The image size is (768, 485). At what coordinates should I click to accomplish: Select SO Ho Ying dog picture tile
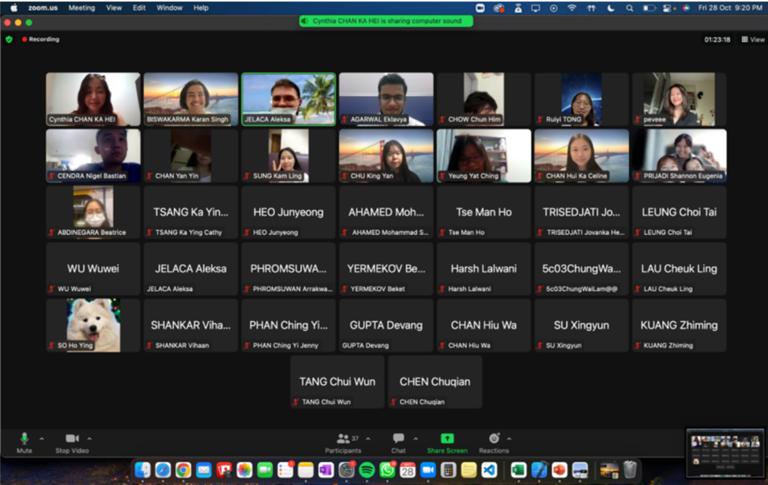[x=93, y=325]
